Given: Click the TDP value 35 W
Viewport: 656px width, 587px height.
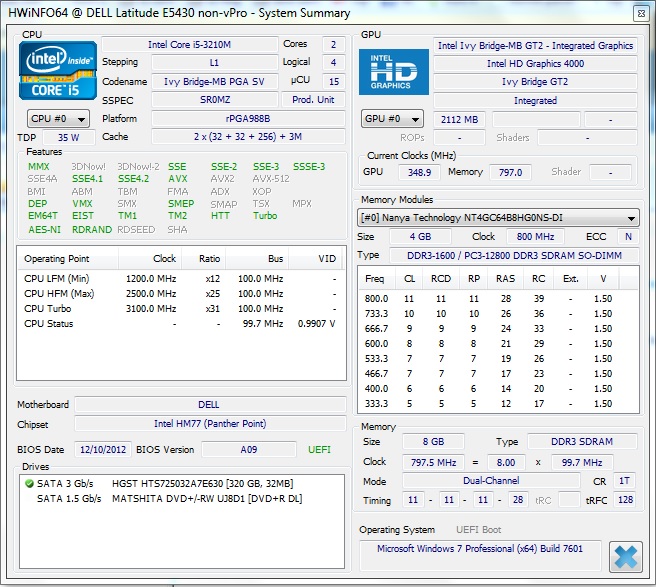Looking at the screenshot, I should (x=69, y=138).
